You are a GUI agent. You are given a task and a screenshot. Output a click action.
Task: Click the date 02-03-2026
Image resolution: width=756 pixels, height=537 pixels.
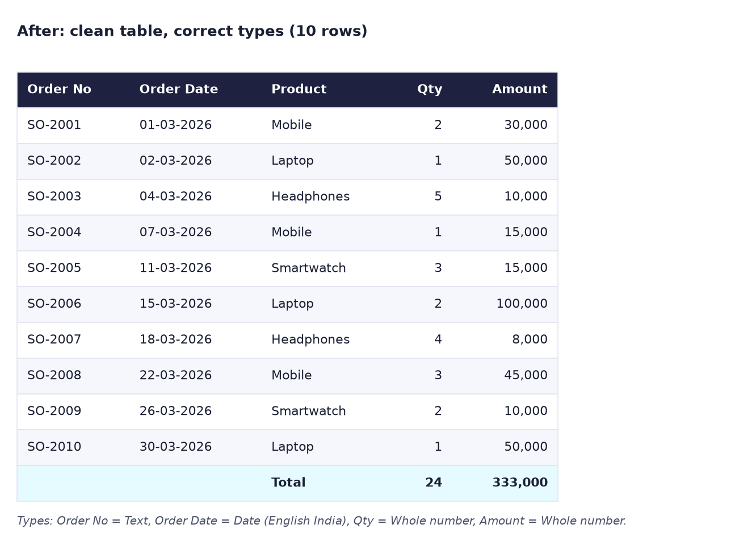[x=175, y=161]
